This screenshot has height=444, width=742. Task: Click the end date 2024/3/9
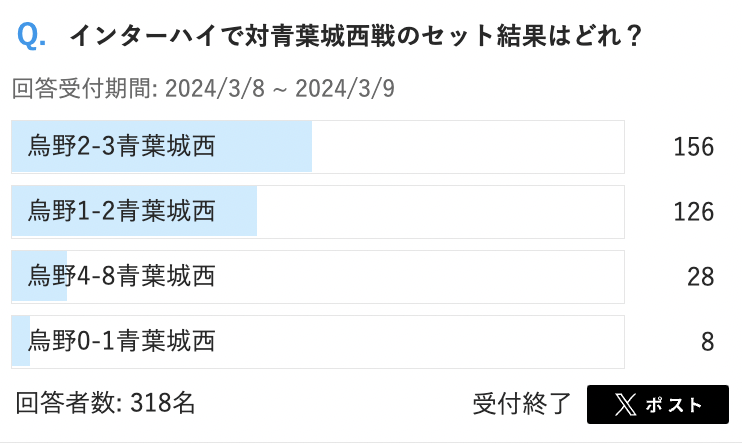pyautogui.click(x=346, y=89)
